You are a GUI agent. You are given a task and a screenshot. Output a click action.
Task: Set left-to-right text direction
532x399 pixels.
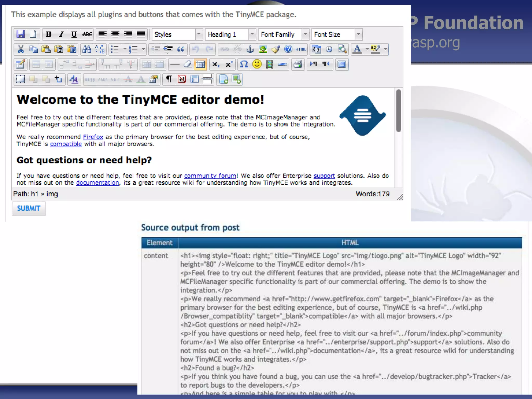click(x=314, y=64)
